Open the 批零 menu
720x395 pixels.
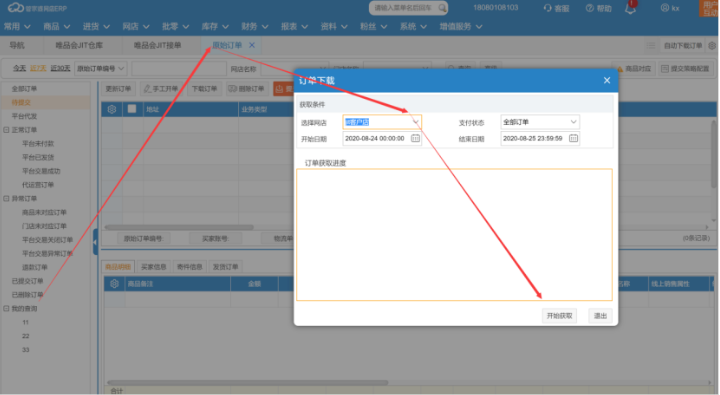175,27
